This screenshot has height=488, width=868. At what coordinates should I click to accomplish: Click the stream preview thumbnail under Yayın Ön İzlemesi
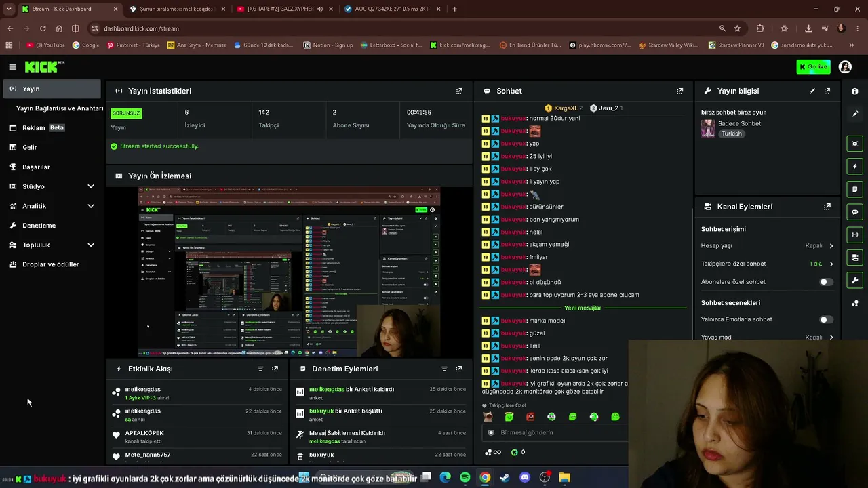[289, 272]
